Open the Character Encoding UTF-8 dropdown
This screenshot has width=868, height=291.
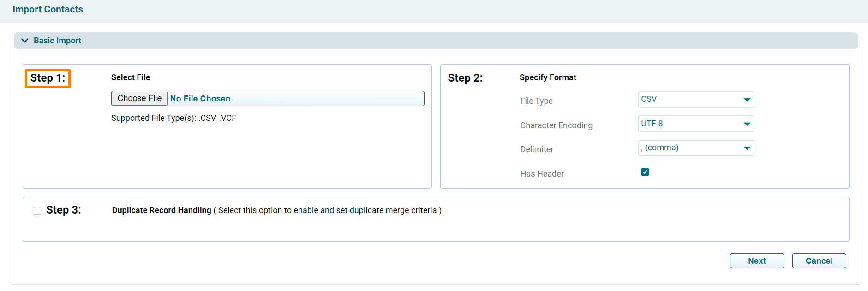(696, 124)
